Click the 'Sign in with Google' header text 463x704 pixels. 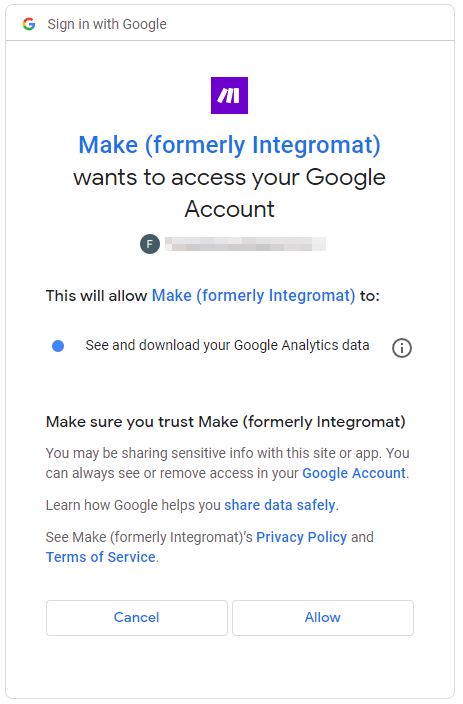point(107,24)
